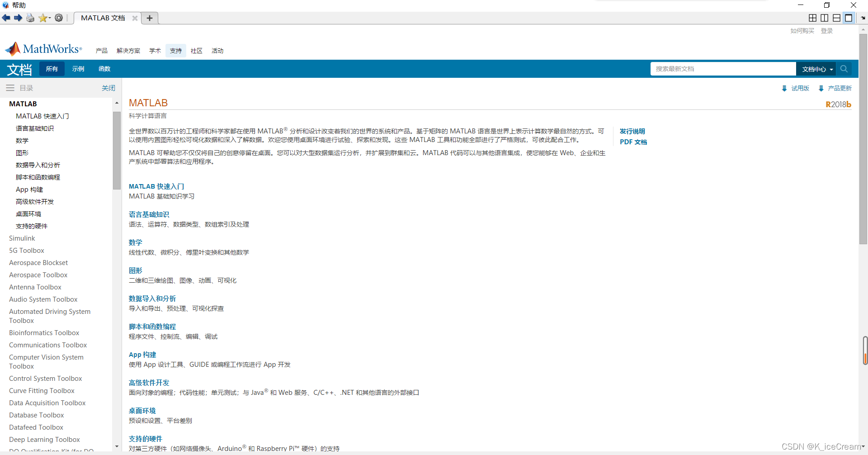Open the 解决方案 menu

128,51
